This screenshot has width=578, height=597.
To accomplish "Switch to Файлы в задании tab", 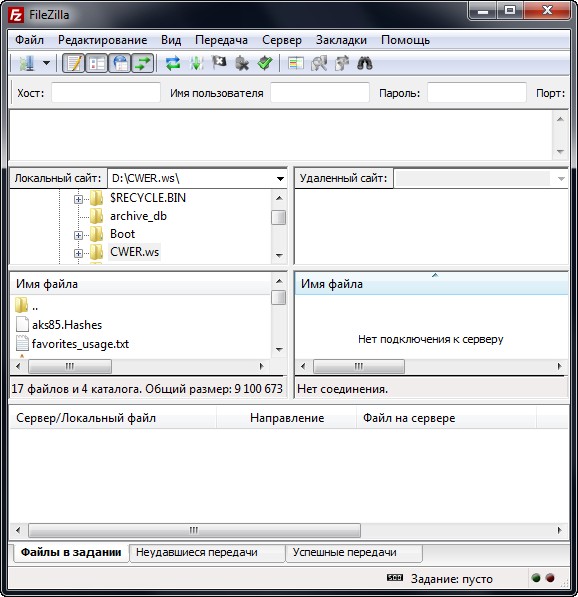I will click(x=71, y=552).
